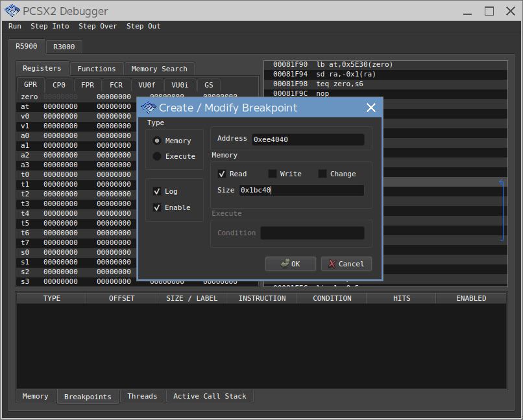Select the GS register tab

click(209, 86)
